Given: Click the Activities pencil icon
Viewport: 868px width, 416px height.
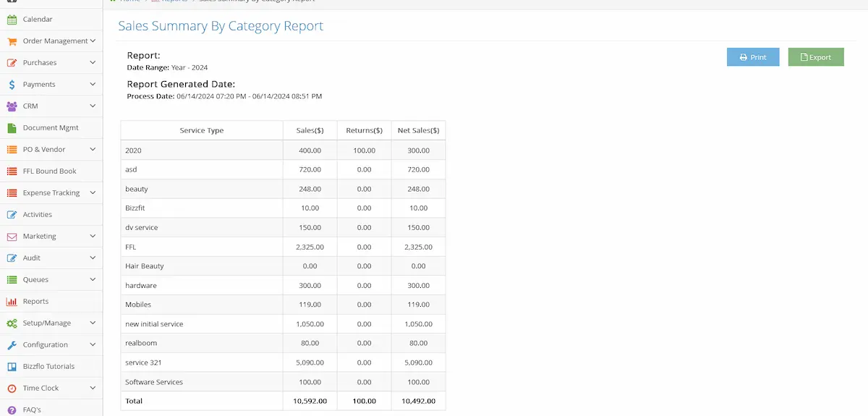Looking at the screenshot, I should pyautogui.click(x=12, y=215).
